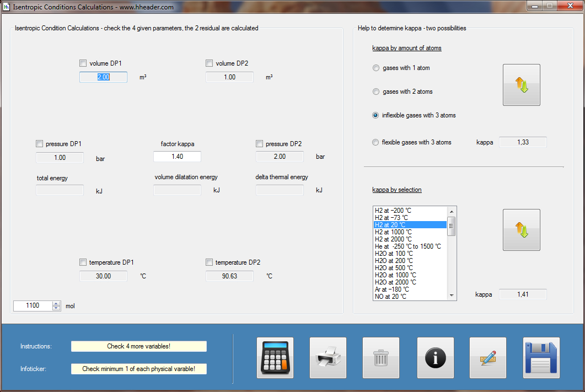Image resolution: width=585 pixels, height=392 pixels.
Task: Select 'H2O at 100 °C' list entry
Action: pyautogui.click(x=410, y=254)
